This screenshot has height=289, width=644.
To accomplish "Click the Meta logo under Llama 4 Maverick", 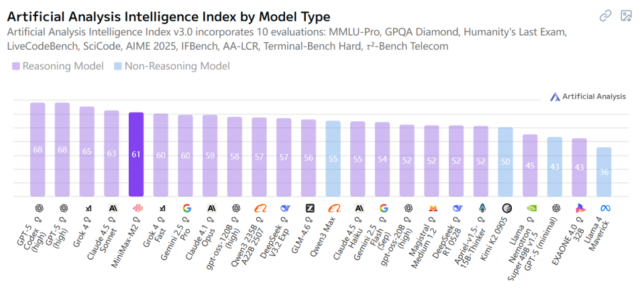I will pos(604,209).
